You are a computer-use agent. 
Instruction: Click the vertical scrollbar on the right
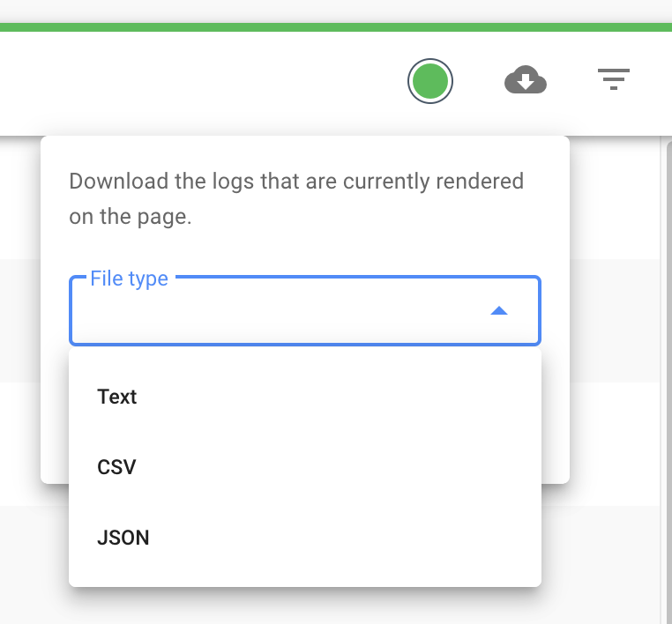click(669, 381)
